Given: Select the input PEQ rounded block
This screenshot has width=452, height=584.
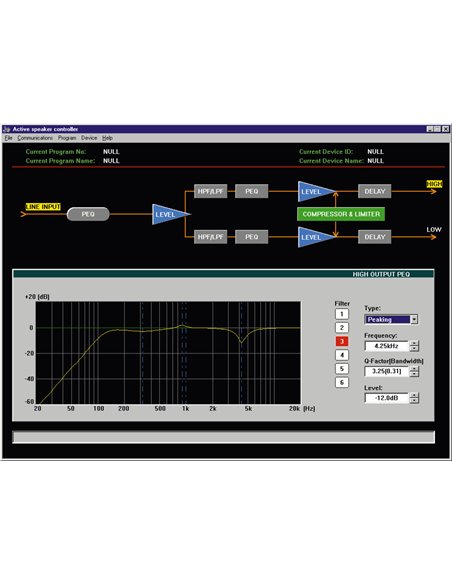Looking at the screenshot, I should click(88, 214).
